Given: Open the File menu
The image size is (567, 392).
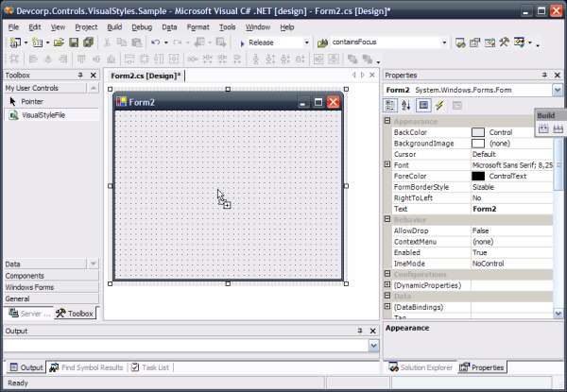Looking at the screenshot, I should click(13, 27).
